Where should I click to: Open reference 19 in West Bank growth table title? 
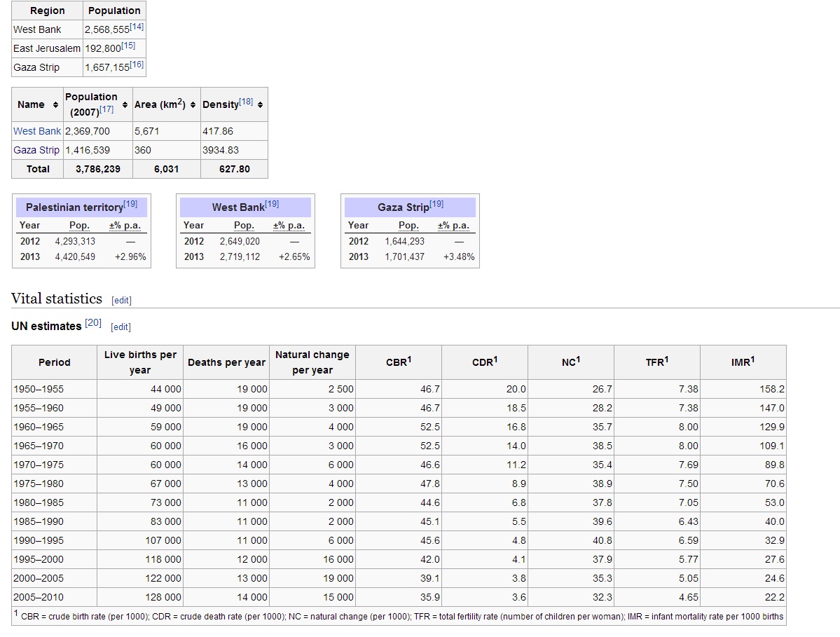click(x=272, y=204)
